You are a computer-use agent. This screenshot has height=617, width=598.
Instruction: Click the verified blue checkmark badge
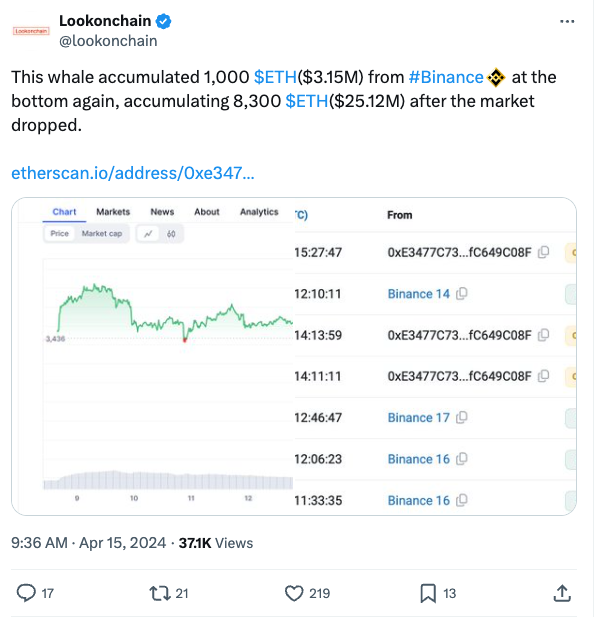164,21
